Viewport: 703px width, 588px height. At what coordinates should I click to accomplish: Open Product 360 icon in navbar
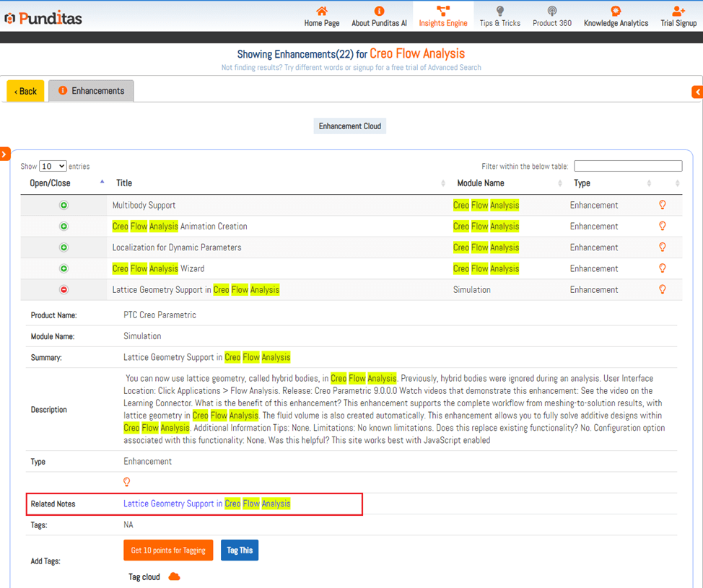552,11
